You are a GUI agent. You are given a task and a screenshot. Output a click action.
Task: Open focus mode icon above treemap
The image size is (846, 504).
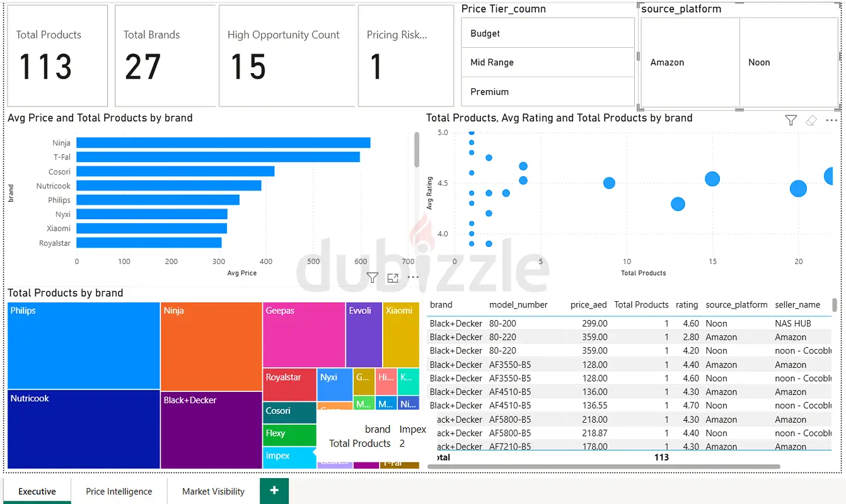[393, 277]
